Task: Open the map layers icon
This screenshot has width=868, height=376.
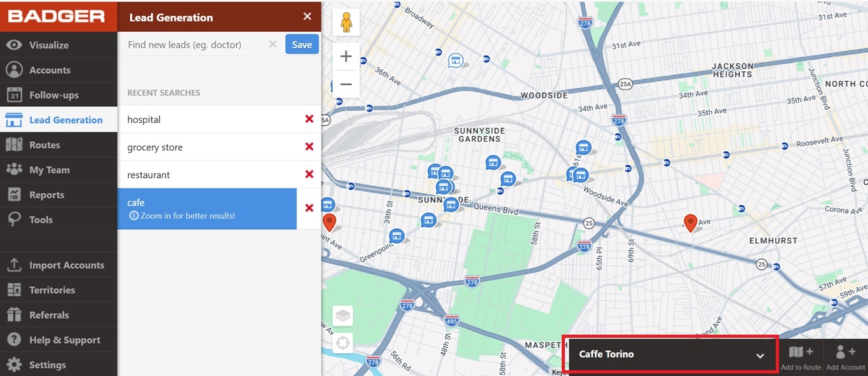Action: tap(342, 316)
